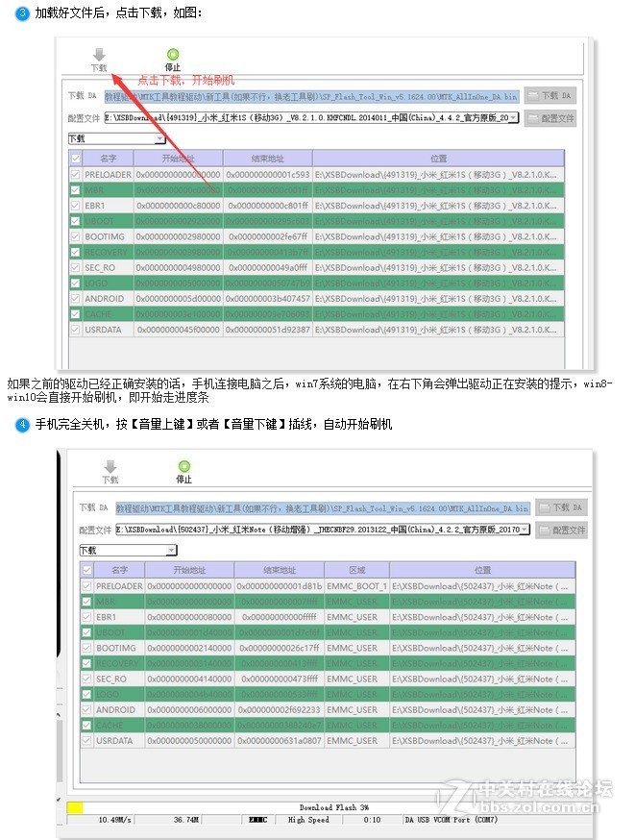The width and height of the screenshot is (635, 840).
Task: Toggle the EBR1 checkbox starting 0x0000000000080000
Action: point(86,617)
